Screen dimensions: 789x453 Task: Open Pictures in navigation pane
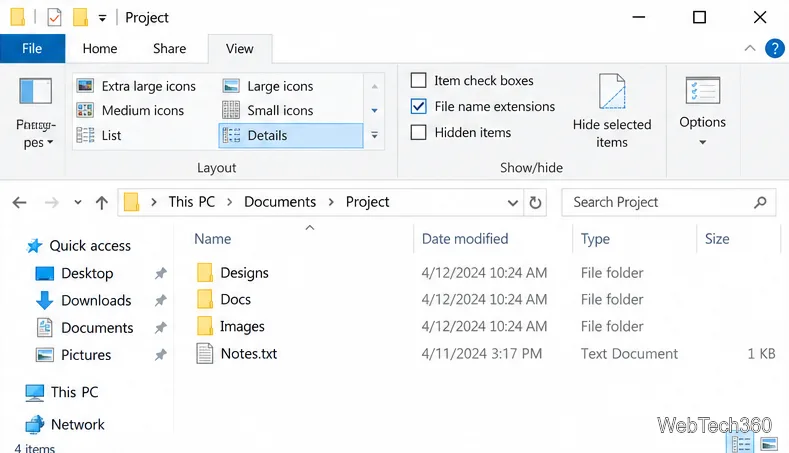86,355
